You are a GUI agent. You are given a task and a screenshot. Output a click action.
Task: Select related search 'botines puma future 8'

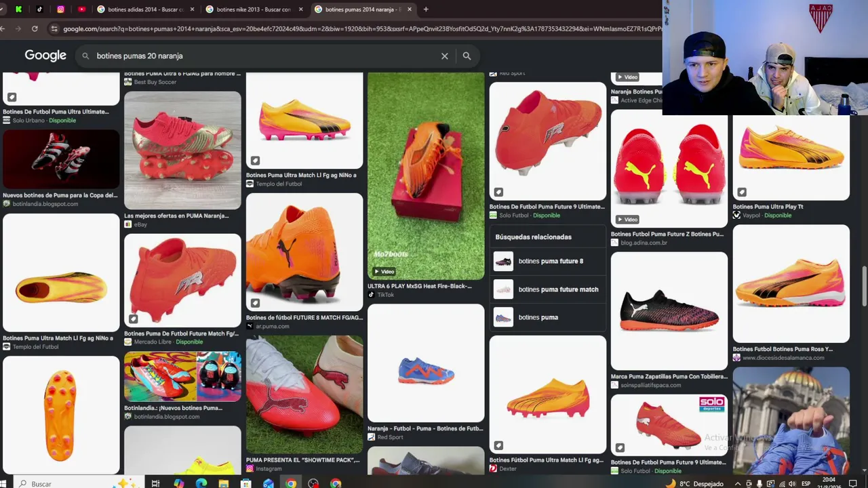(547, 261)
